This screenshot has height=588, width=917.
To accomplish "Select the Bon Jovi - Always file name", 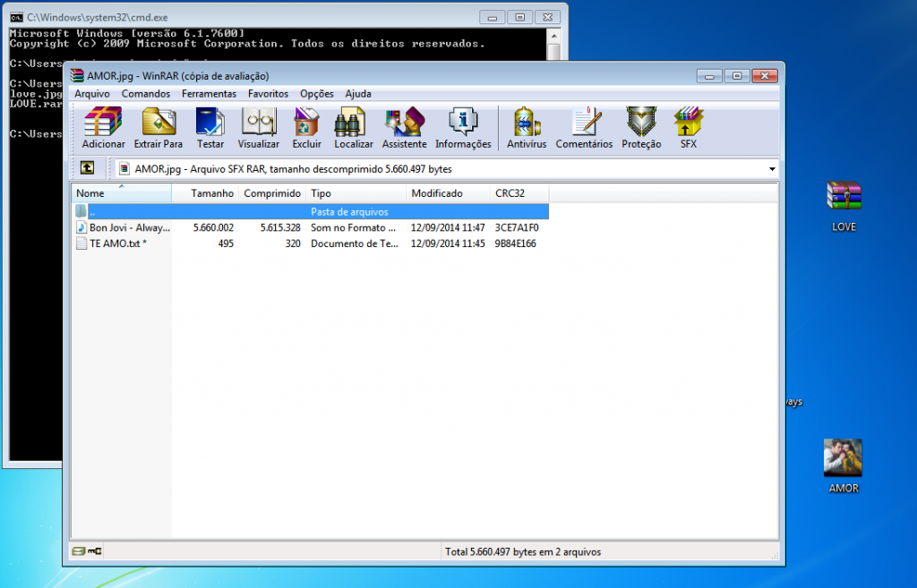I will [x=130, y=227].
